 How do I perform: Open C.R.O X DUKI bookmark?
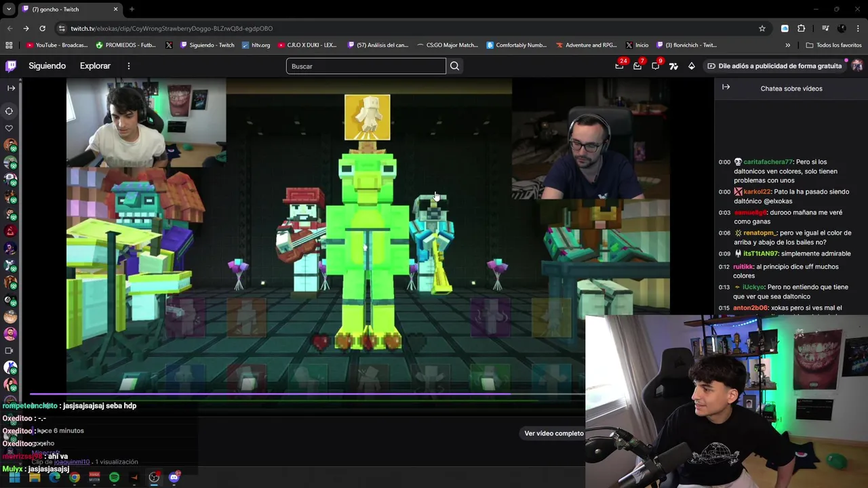pos(307,45)
